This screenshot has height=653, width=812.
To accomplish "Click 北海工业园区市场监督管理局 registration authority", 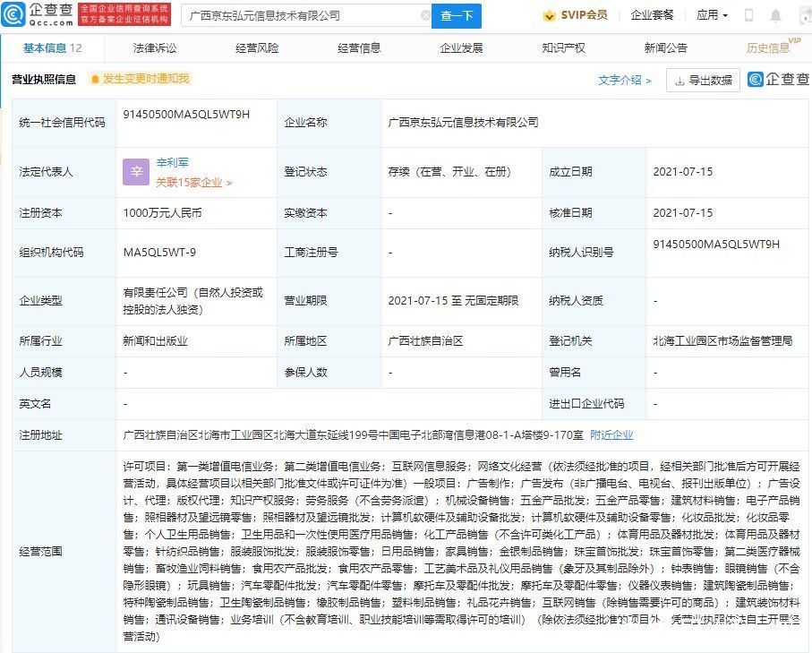I will [x=722, y=341].
